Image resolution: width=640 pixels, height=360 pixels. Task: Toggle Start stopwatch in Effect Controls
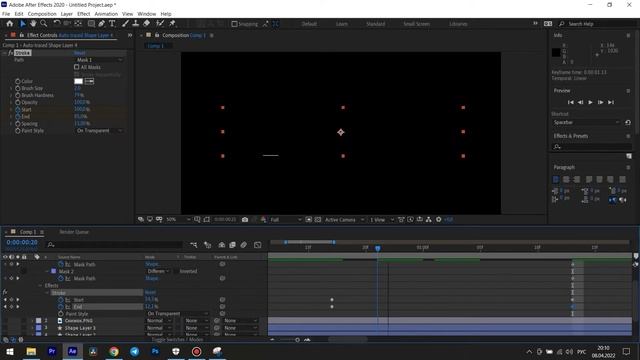(x=18, y=109)
